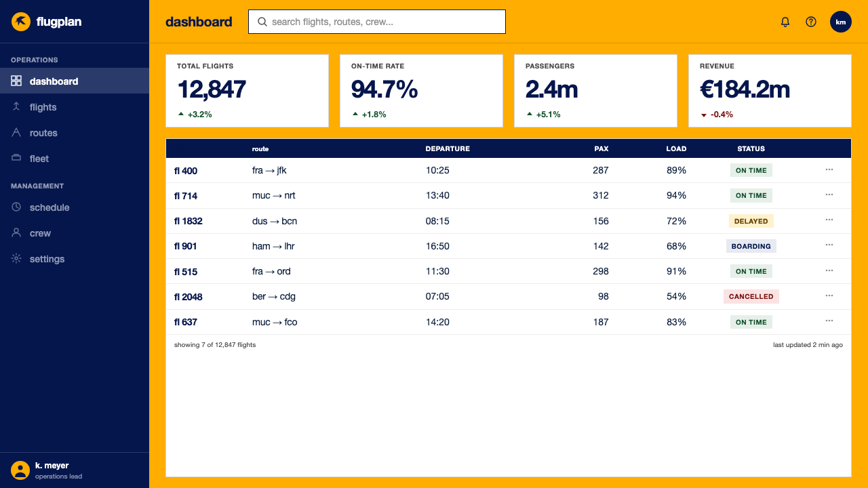Image resolution: width=868 pixels, height=488 pixels.
Task: Open more options for fl 637
Action: pyautogui.click(x=829, y=321)
